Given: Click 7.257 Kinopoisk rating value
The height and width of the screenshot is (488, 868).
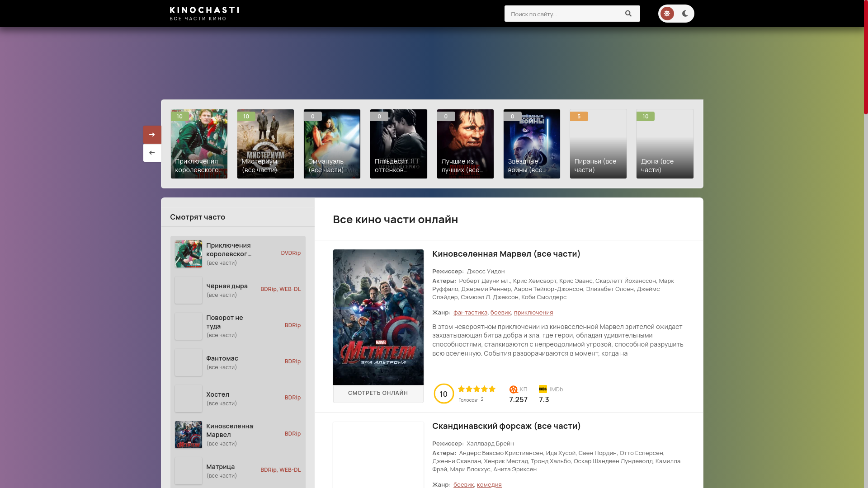Looking at the screenshot, I should point(518,399).
